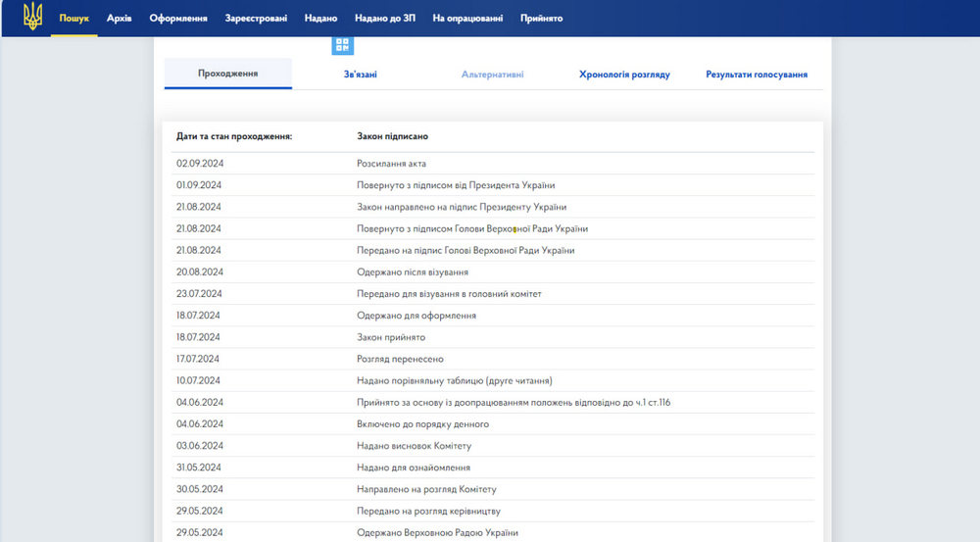Viewport: 980px width, 542px height.
Task: Click the Закон прийнято status row
Action: point(391,337)
